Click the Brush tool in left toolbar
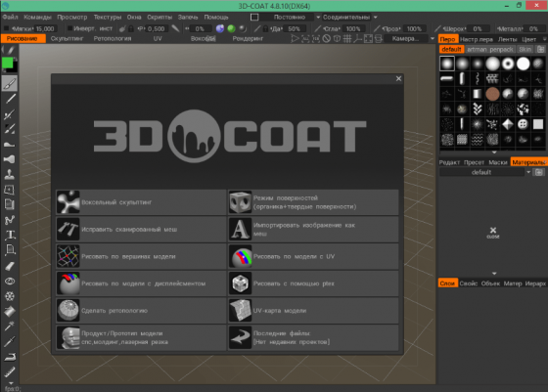 coord(10,84)
